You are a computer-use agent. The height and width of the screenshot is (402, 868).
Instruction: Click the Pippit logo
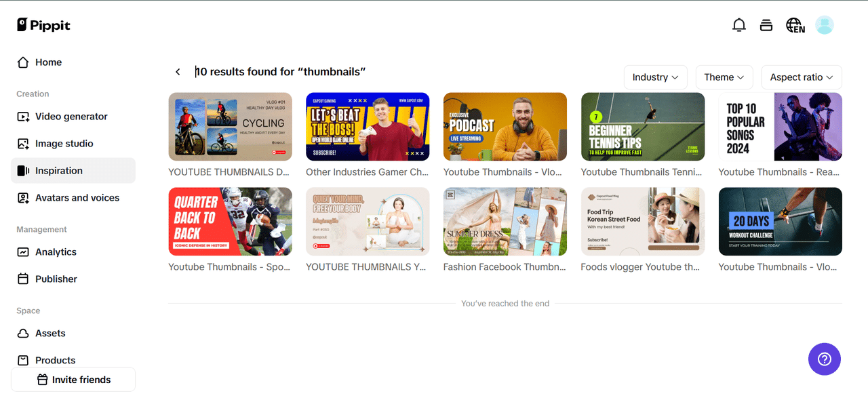43,25
